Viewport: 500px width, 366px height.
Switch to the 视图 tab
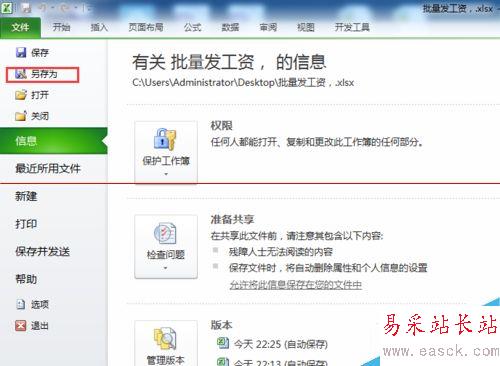pyautogui.click(x=306, y=27)
